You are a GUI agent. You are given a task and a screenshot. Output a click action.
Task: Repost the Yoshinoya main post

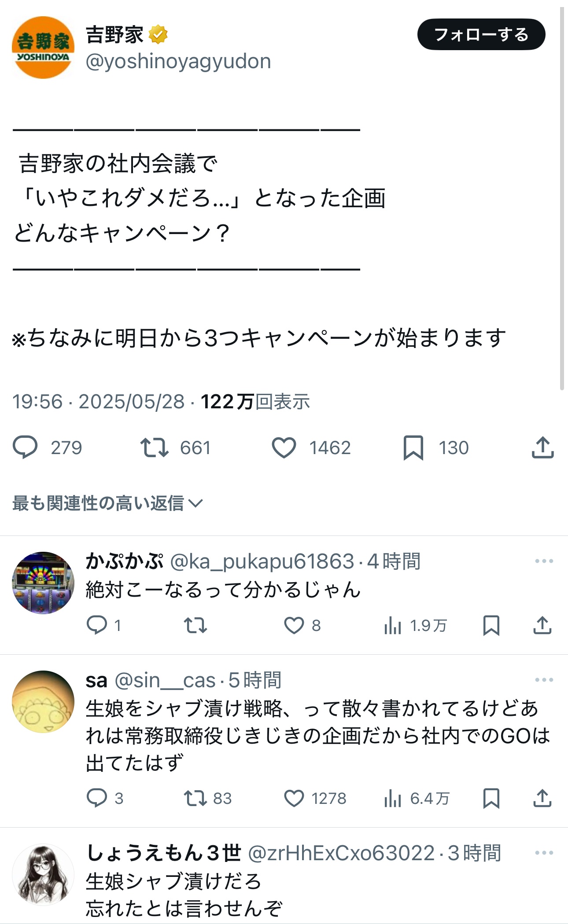pos(154,447)
